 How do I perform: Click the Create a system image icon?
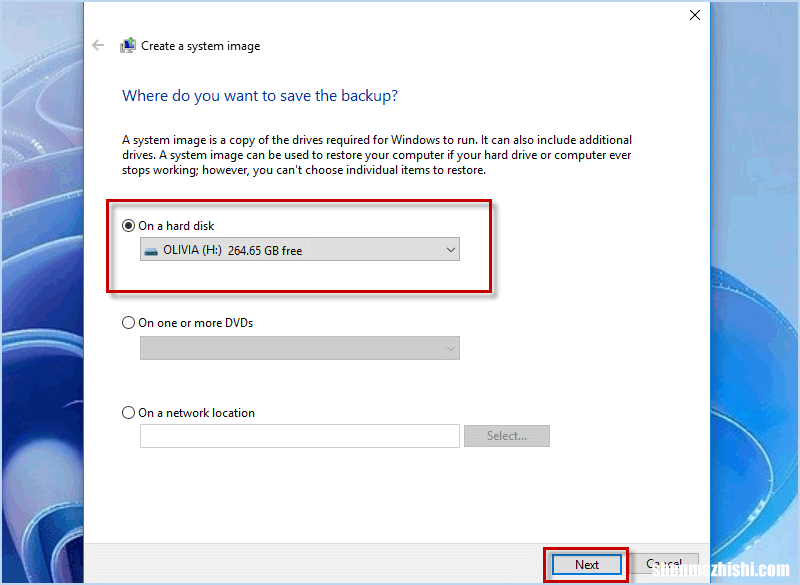[128, 45]
